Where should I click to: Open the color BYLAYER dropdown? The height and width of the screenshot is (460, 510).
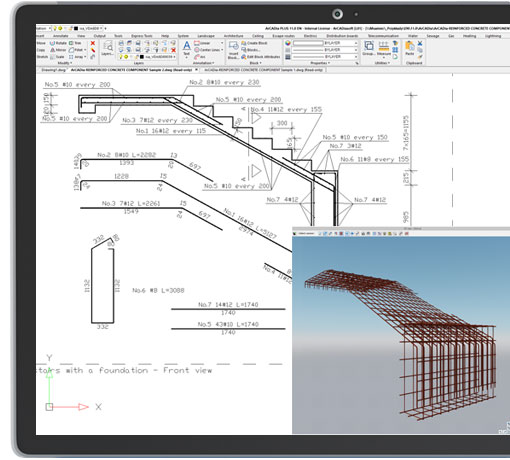(325, 43)
